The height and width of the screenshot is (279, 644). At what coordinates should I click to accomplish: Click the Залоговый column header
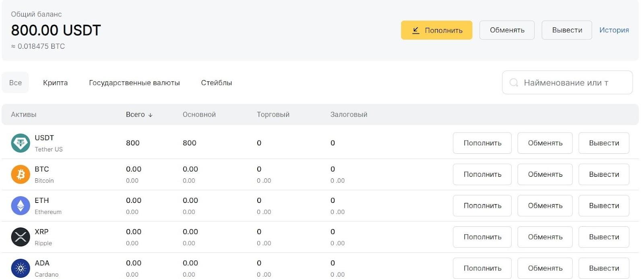click(349, 115)
